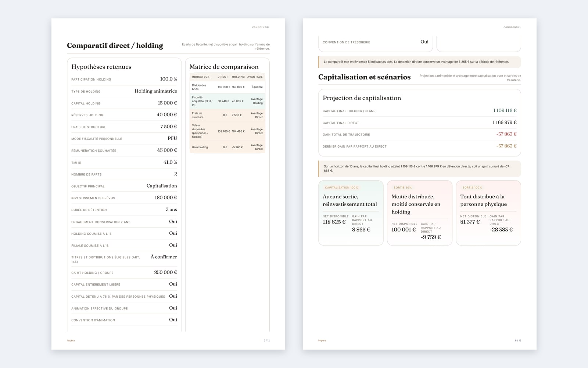Click the Capital holding value 15 000 €

[167, 103]
